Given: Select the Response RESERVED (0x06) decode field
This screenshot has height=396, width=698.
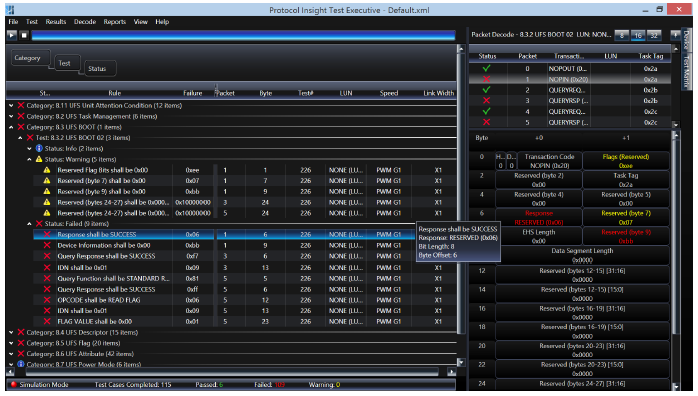Looking at the screenshot, I should tap(539, 218).
